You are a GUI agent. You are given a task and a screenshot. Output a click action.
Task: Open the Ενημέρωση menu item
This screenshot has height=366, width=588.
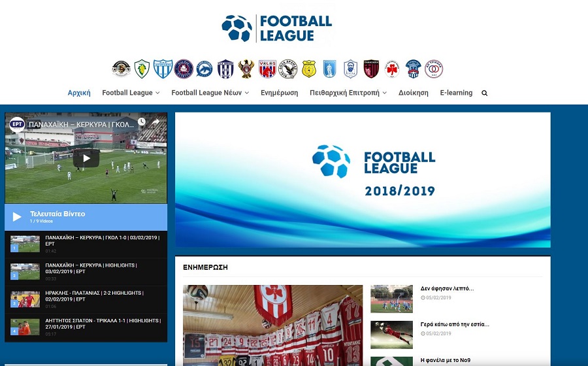tap(280, 93)
